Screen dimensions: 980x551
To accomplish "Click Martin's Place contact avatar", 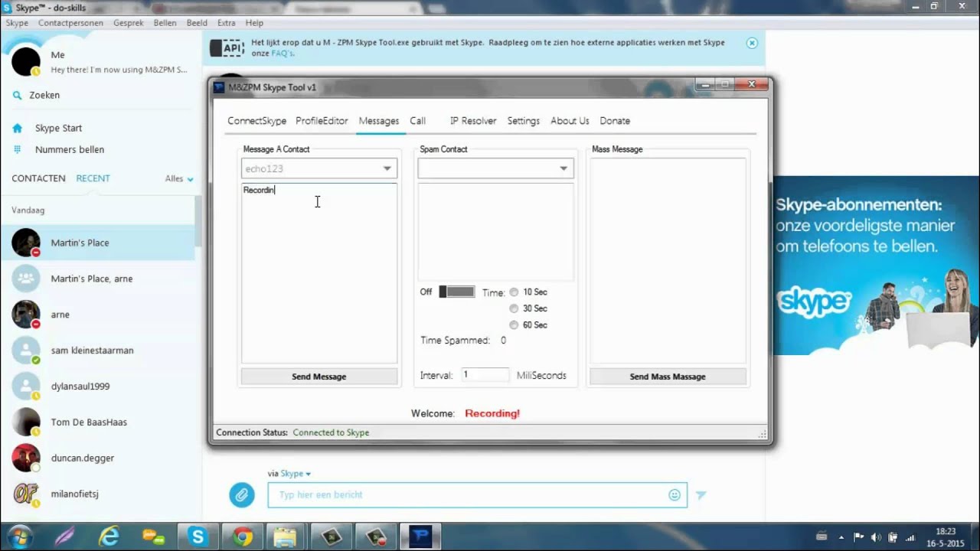I will pos(26,243).
